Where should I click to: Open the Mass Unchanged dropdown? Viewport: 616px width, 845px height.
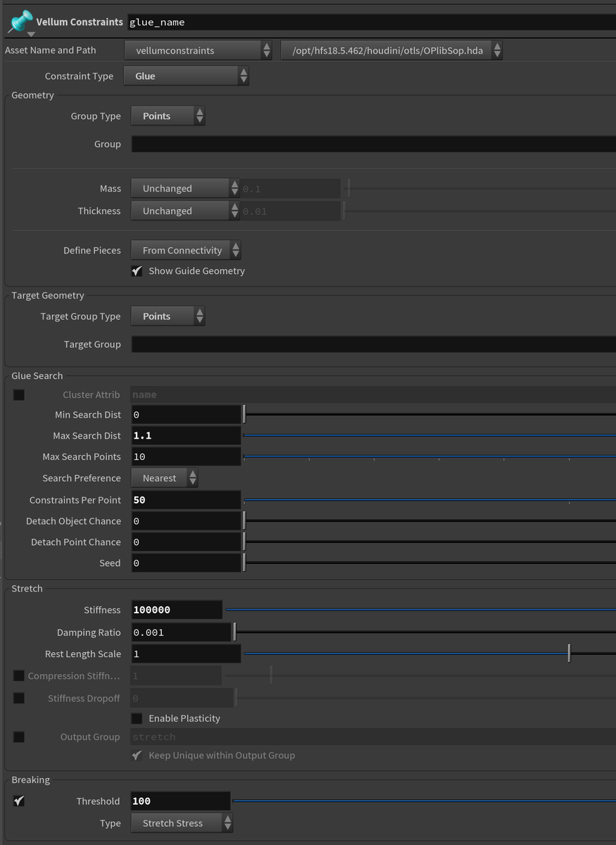coord(185,189)
